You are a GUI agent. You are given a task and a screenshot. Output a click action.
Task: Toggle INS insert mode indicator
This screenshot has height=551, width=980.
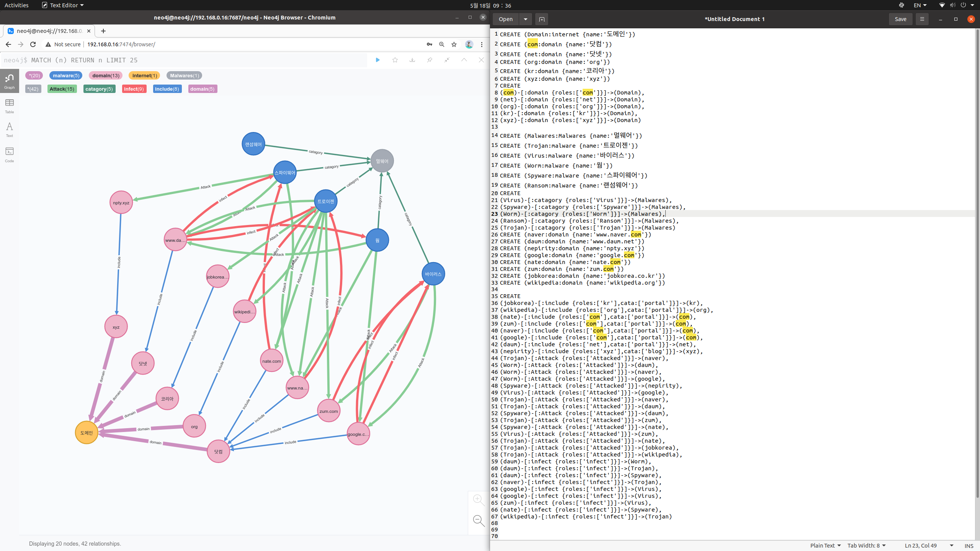tap(969, 546)
